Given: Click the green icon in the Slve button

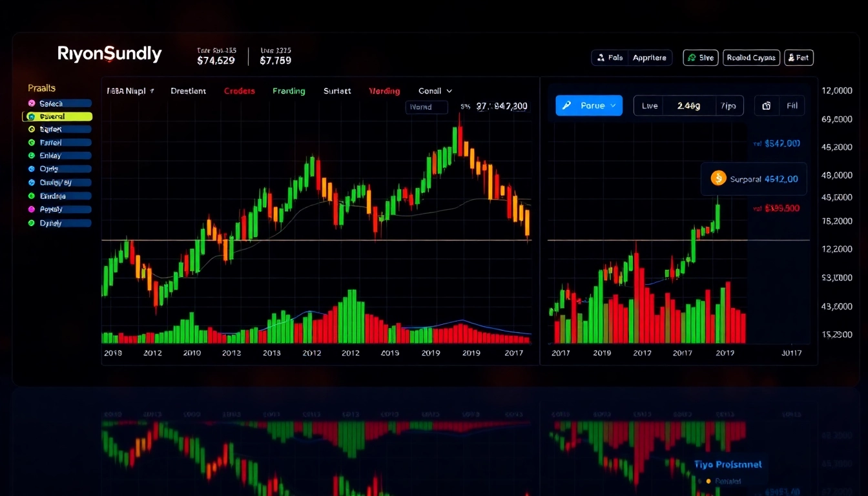Looking at the screenshot, I should pyautogui.click(x=690, y=58).
